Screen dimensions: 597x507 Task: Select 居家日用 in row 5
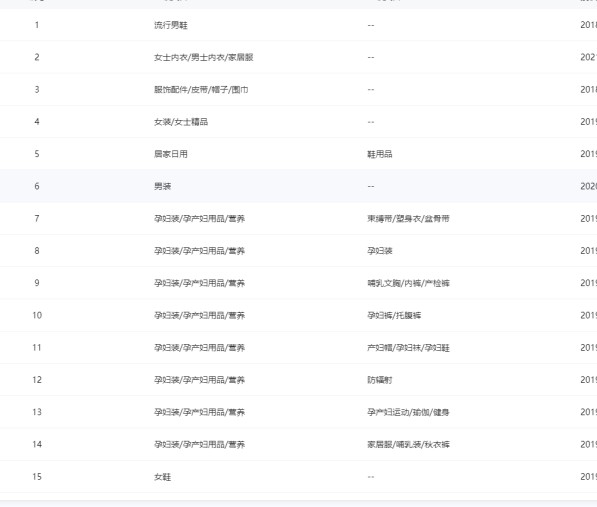pos(171,154)
